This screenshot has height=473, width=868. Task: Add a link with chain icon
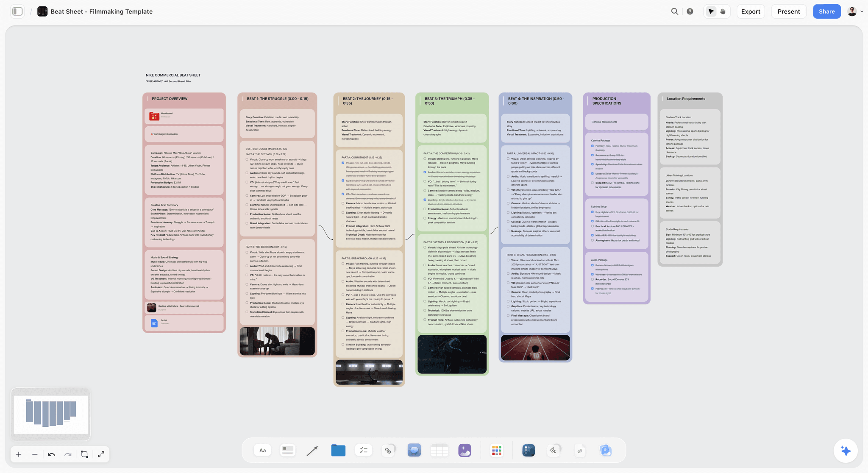pyautogui.click(x=388, y=451)
